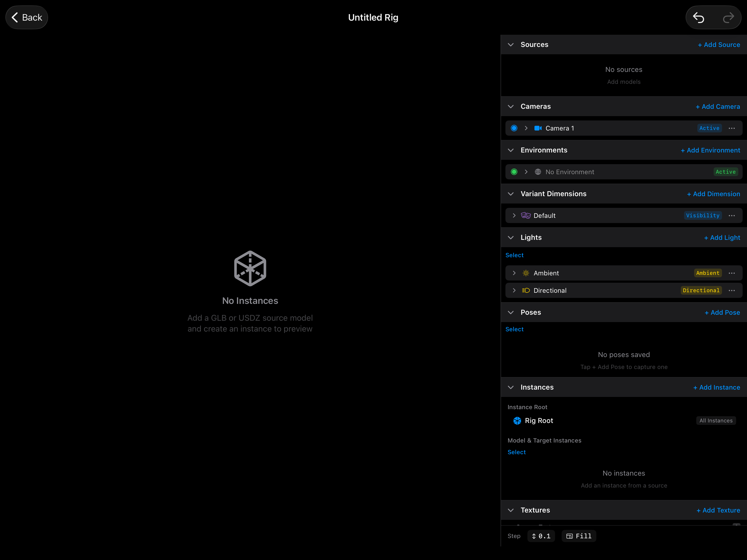Click the Ambient light sun icon
Screen dimensions: 747x560
tap(526, 273)
